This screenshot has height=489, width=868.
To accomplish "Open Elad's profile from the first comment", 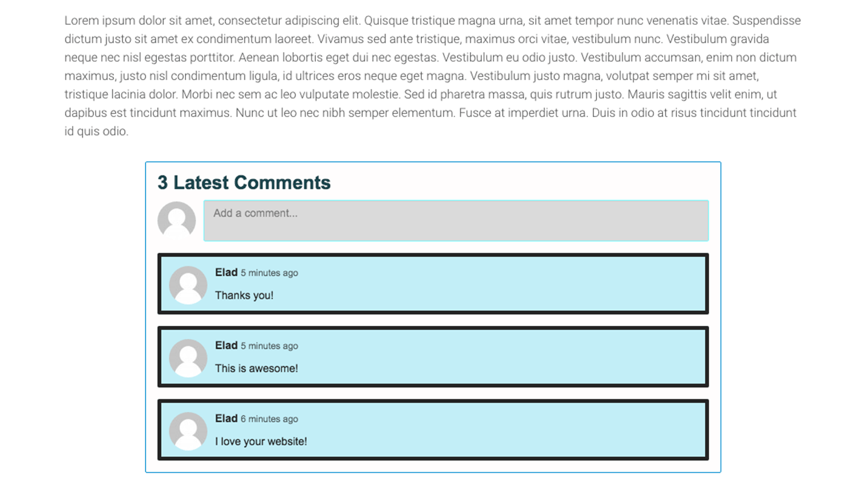I will point(225,272).
